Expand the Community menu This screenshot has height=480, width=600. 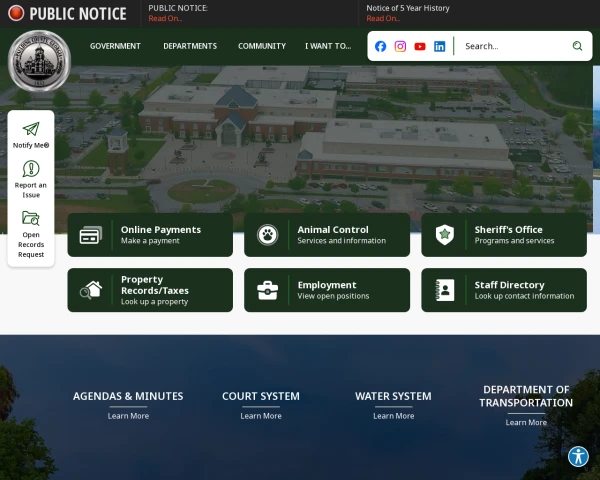[262, 46]
